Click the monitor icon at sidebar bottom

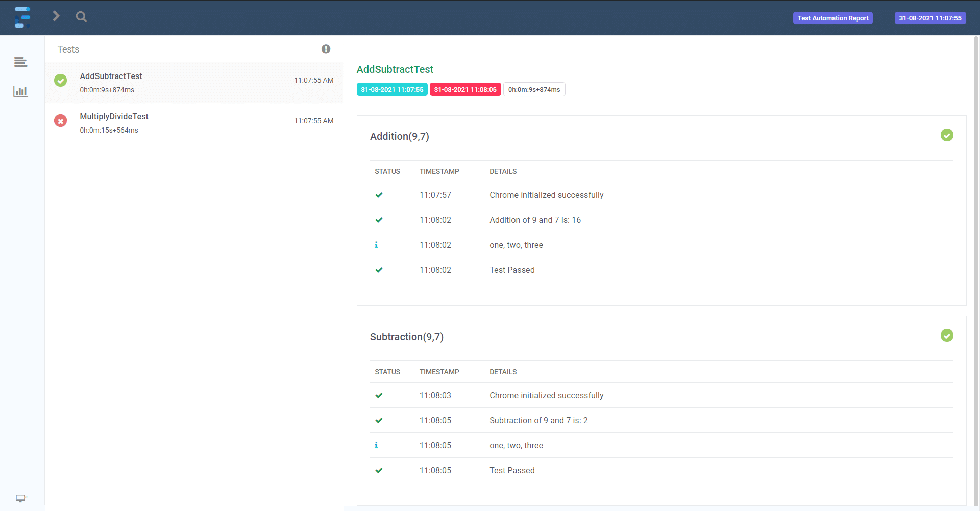[21, 498]
